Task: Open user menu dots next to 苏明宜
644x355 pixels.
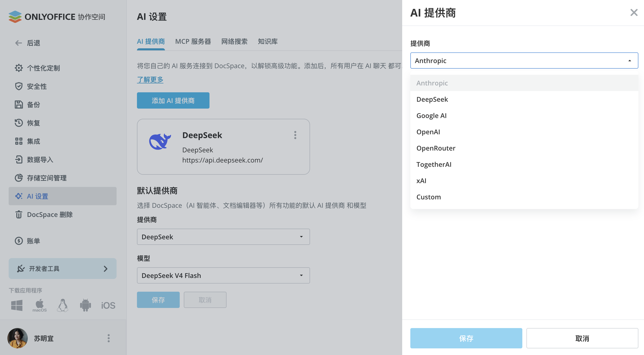Action: click(x=109, y=338)
